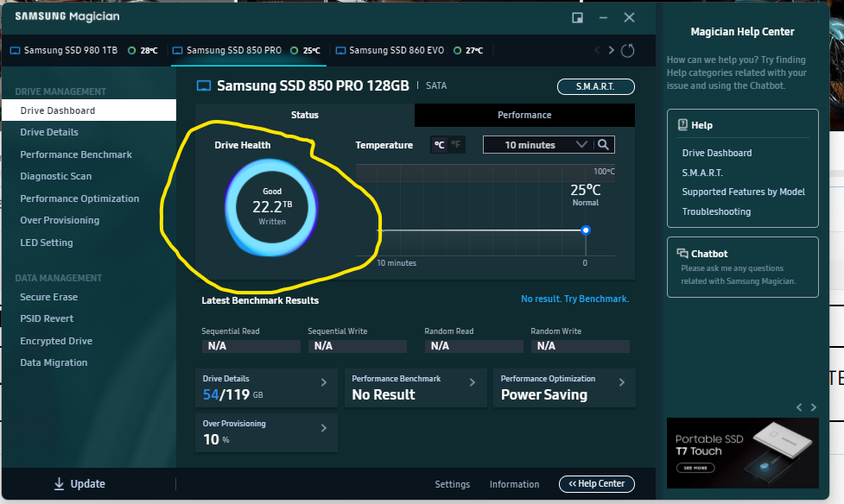Click No result. Try Benchmark link
Image resolution: width=844 pixels, height=504 pixels.
point(574,299)
